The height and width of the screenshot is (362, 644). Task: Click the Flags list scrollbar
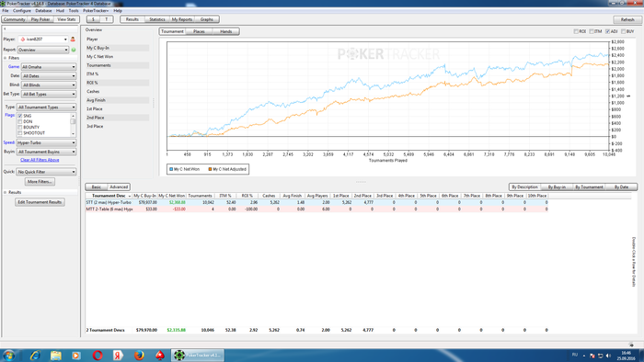point(73,125)
